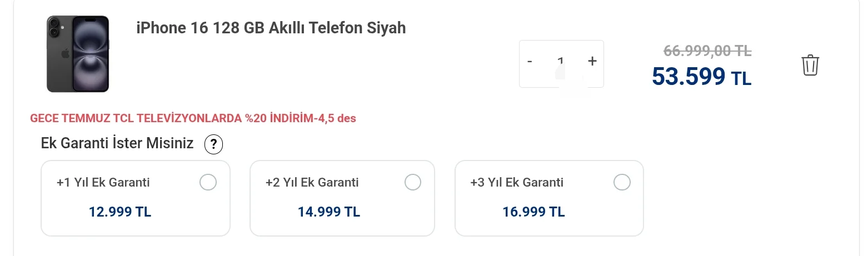The height and width of the screenshot is (256, 868).
Task: Remove the iPhone 16 with trash icon
Action: pyautogui.click(x=810, y=65)
